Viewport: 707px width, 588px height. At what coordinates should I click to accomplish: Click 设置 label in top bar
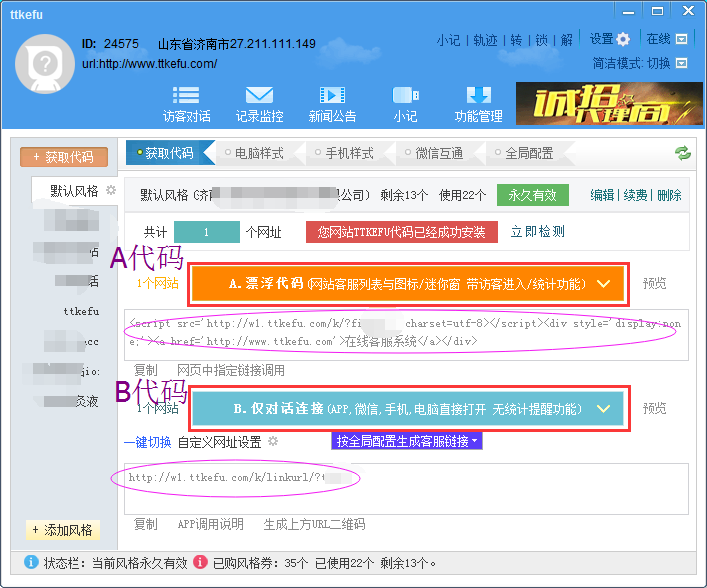[601, 39]
